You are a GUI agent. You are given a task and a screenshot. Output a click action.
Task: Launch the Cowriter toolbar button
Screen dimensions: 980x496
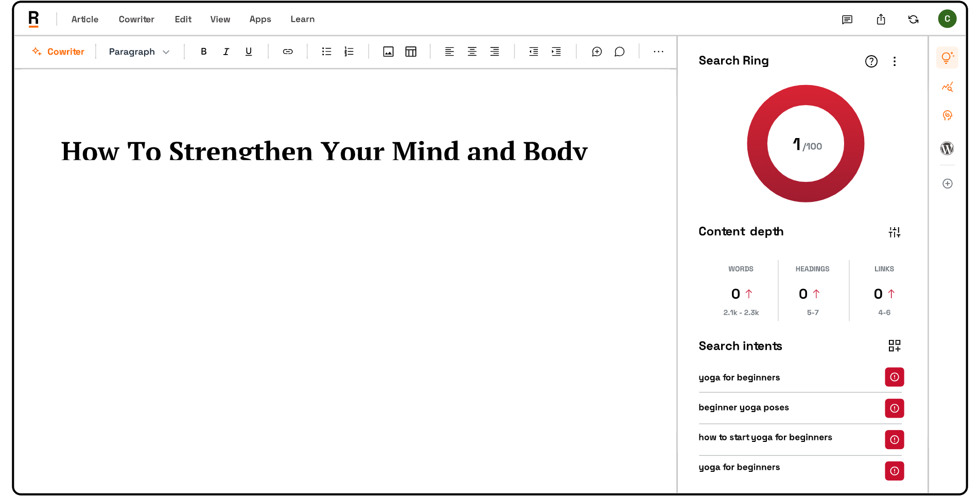pyautogui.click(x=58, y=52)
